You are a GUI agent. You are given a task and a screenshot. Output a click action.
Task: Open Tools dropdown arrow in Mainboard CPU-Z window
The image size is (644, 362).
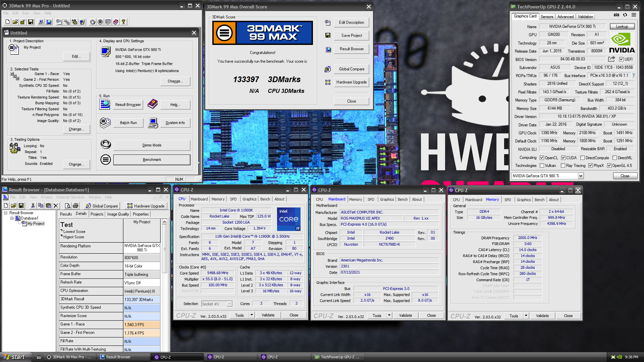click(389, 315)
